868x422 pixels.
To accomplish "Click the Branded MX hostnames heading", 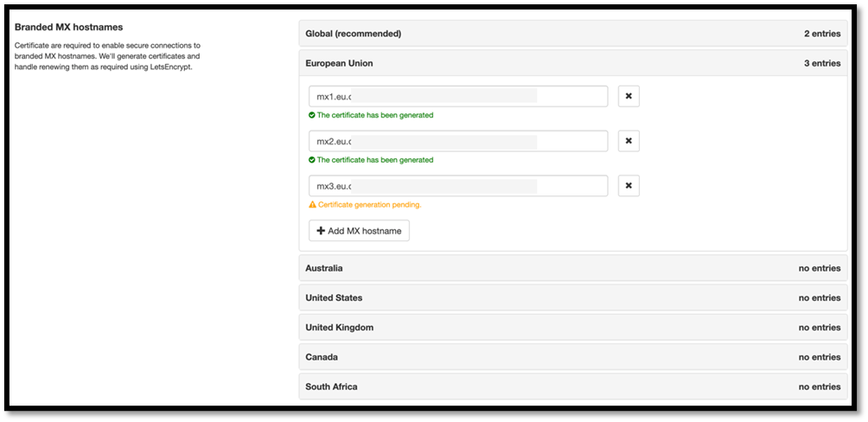I will click(x=68, y=27).
